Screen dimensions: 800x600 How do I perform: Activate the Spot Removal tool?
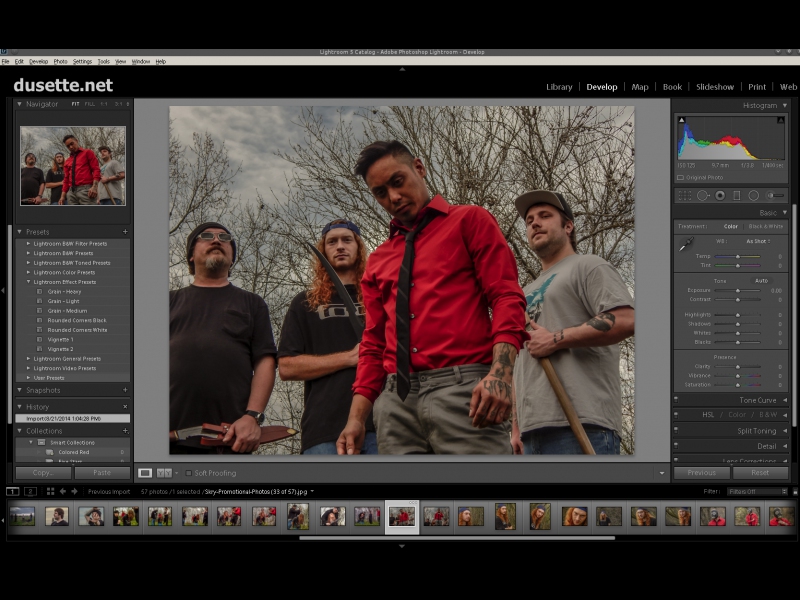(702, 196)
